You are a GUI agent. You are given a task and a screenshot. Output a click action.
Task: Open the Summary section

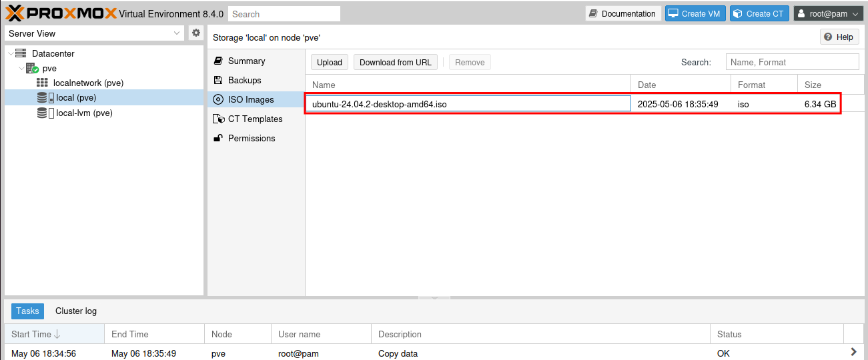256,61
